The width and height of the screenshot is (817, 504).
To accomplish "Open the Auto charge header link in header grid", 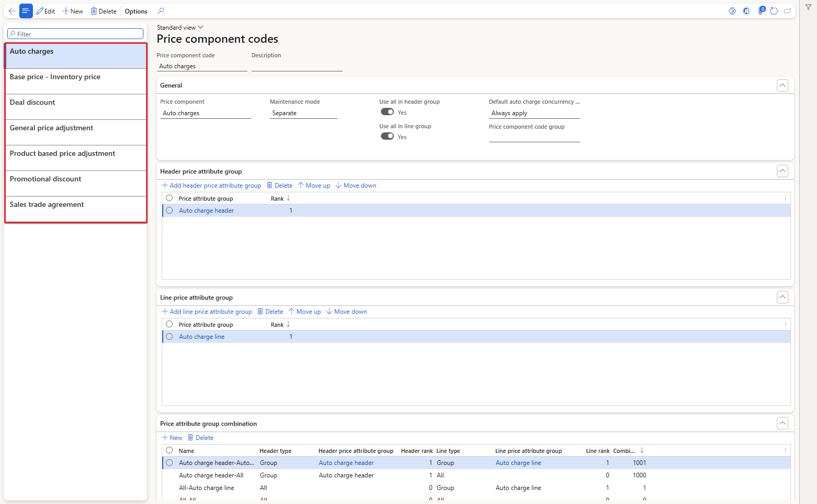I will pyautogui.click(x=207, y=211).
